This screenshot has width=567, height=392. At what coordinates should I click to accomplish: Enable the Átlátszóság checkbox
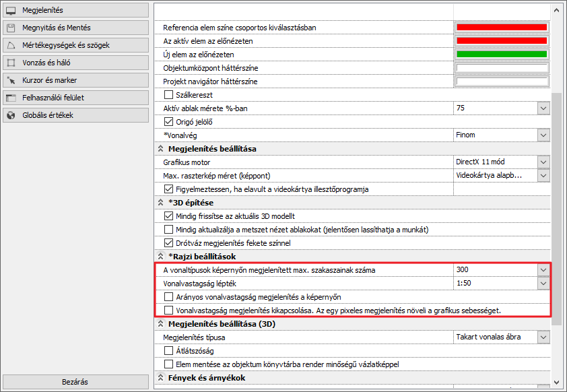pos(168,351)
